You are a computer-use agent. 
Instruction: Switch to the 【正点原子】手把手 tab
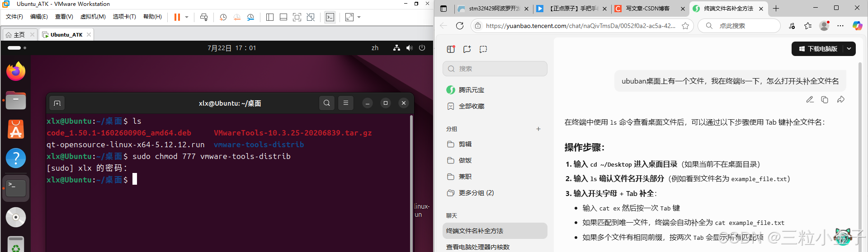pyautogui.click(x=572, y=9)
